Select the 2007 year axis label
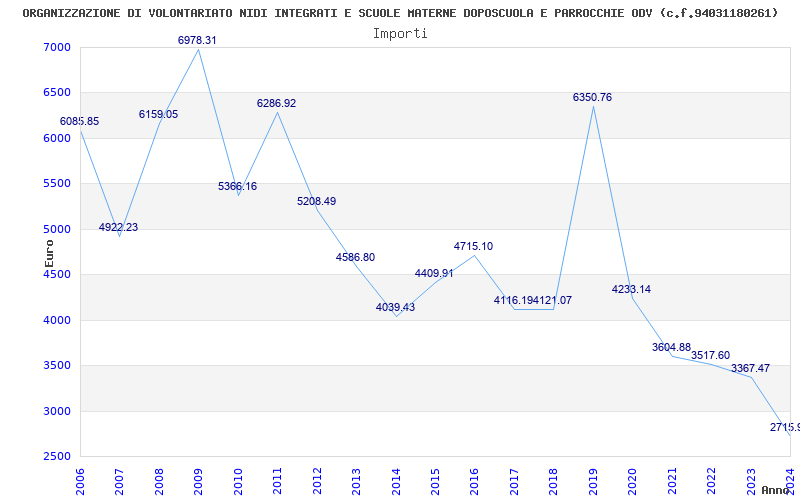800x500 pixels. pos(119,481)
